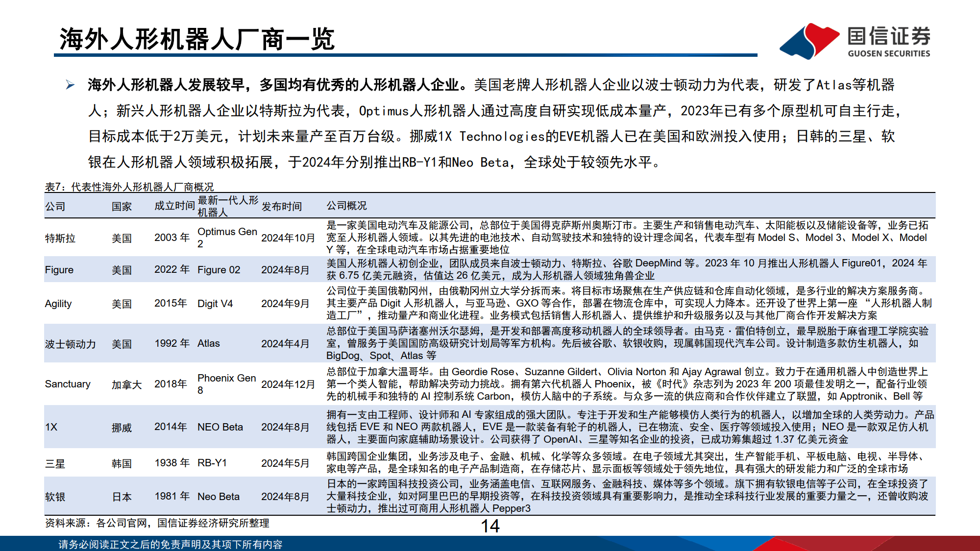Click the 韩国 country cell
Screen dimensions: 980x551
pyautogui.click(x=122, y=463)
